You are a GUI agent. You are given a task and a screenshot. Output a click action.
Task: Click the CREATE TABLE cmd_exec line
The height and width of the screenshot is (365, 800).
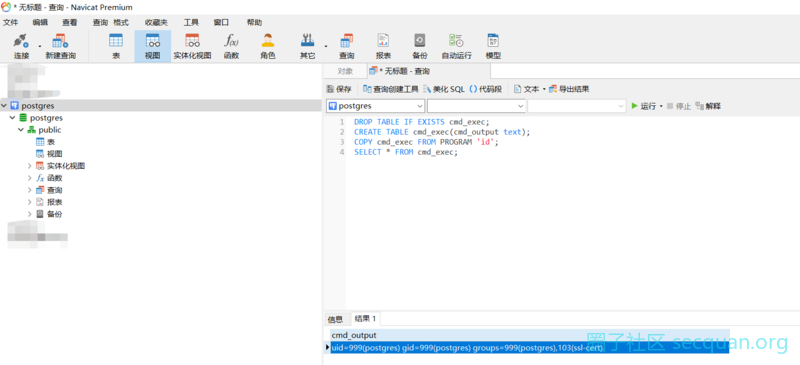click(442, 132)
